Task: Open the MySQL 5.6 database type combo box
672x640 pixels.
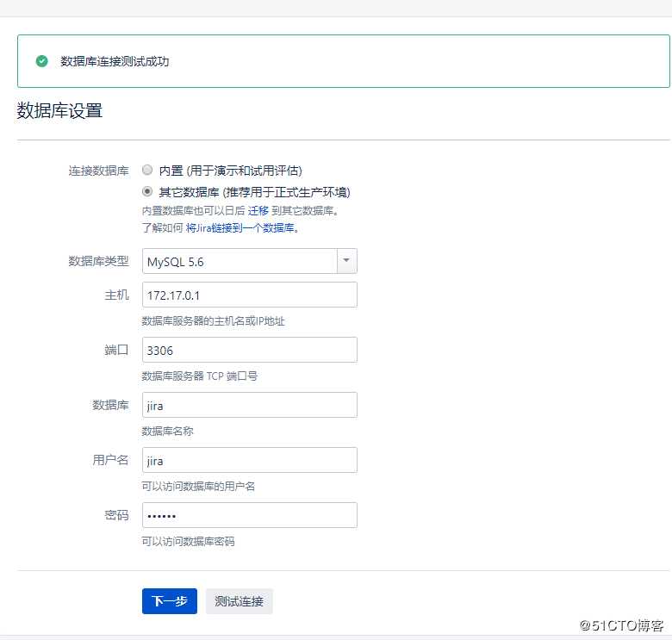Action: [x=250, y=261]
